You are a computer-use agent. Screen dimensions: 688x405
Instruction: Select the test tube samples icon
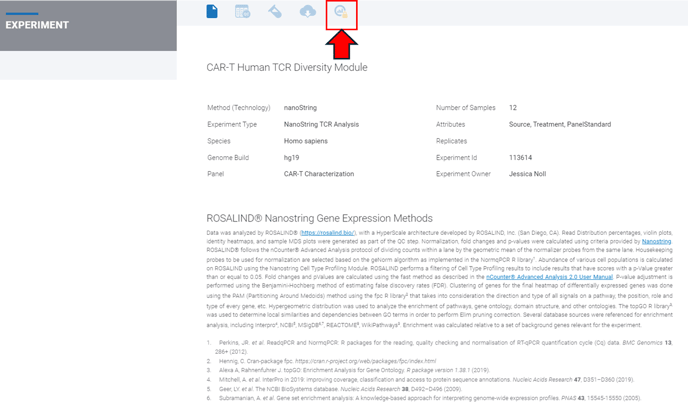click(x=275, y=11)
